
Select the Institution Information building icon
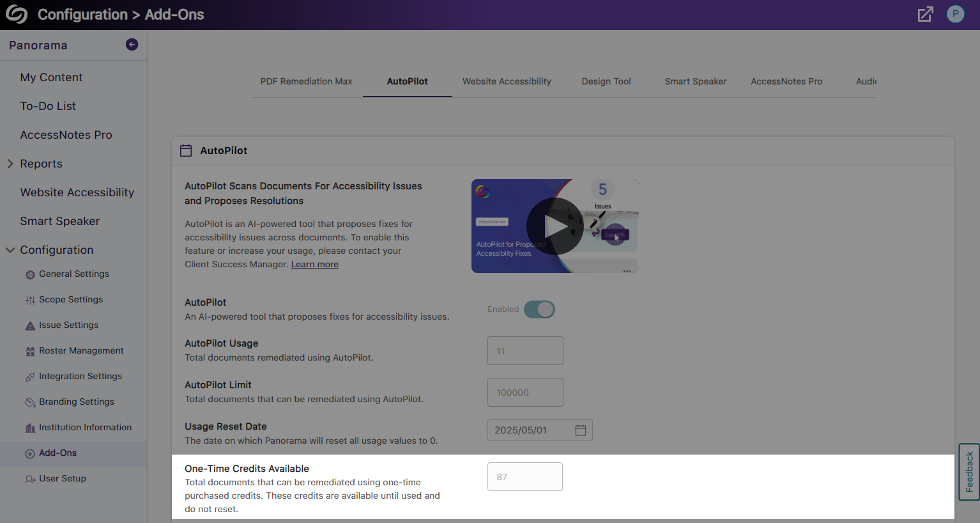pos(29,427)
